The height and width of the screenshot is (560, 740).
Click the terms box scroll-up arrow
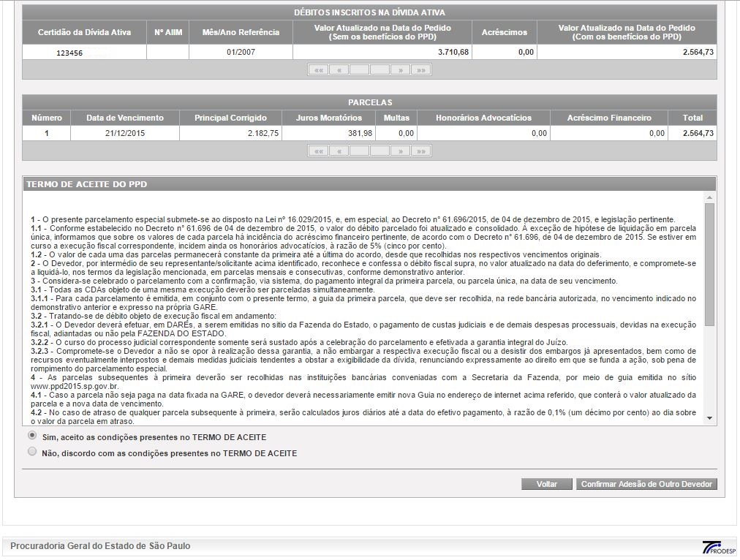[709, 197]
